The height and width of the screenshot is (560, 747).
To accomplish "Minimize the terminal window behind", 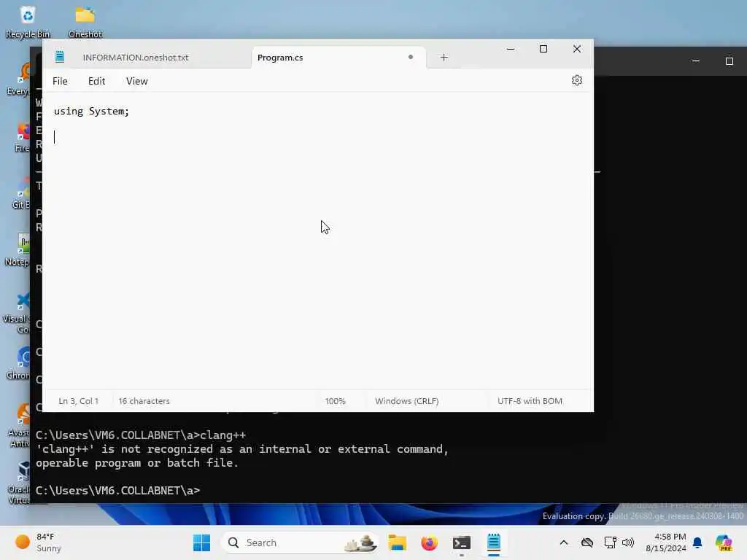I will [x=695, y=61].
